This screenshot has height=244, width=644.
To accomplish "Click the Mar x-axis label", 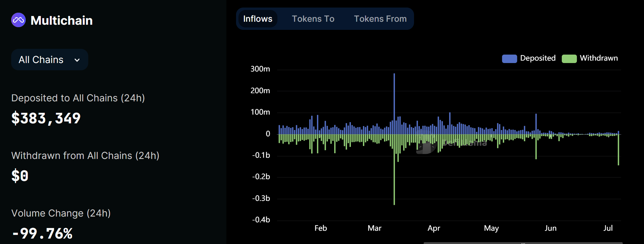I will point(374,228).
